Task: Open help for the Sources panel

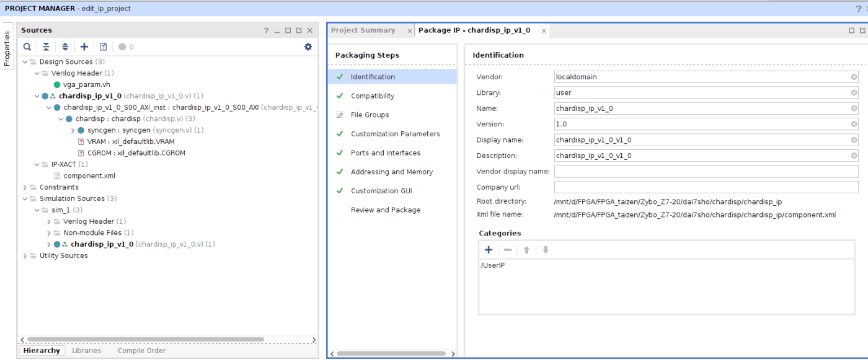Action: 267,30
